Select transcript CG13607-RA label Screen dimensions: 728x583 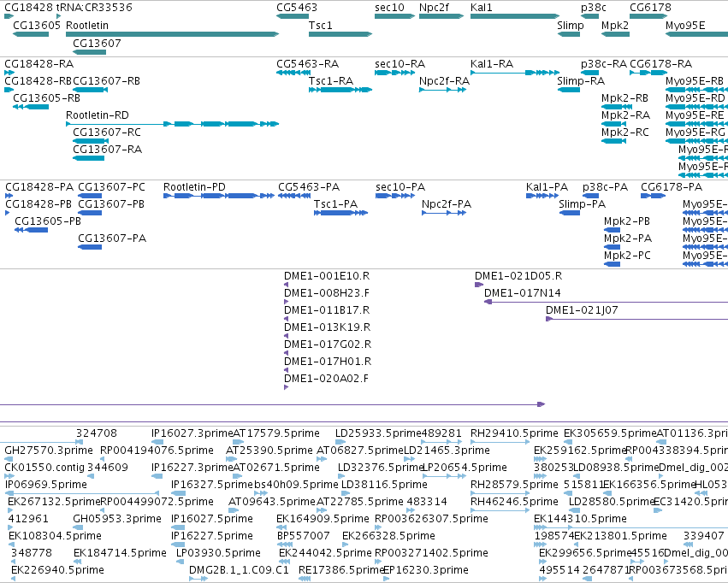coord(107,150)
